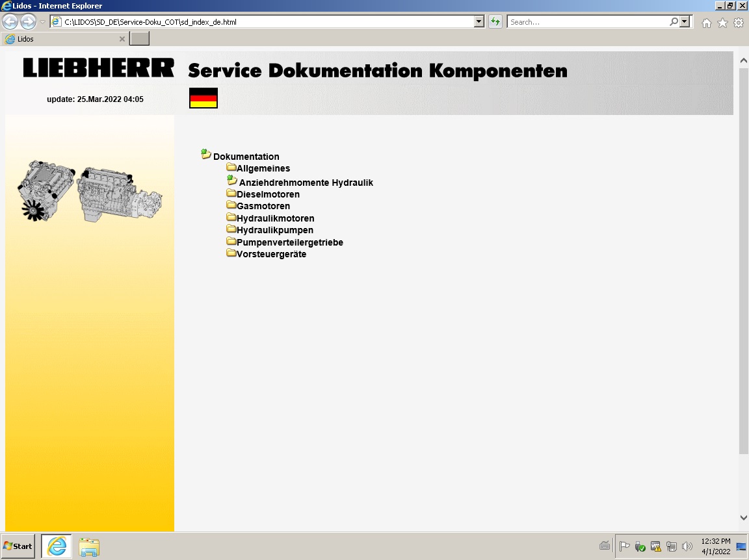
Task: Click the scrollbar down arrow
Action: coord(743,518)
